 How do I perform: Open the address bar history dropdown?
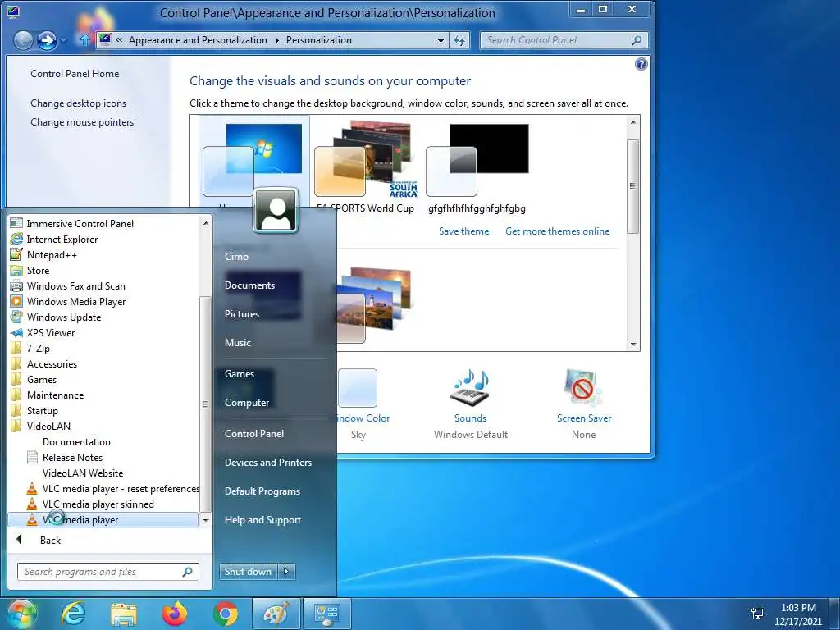coord(441,40)
